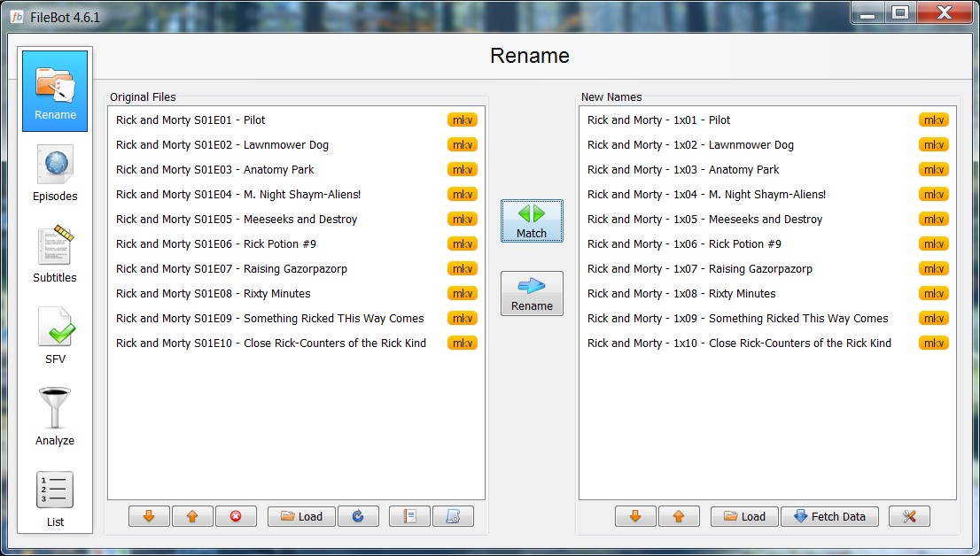
Task: Minimize the FileBot window
Action: click(x=867, y=12)
